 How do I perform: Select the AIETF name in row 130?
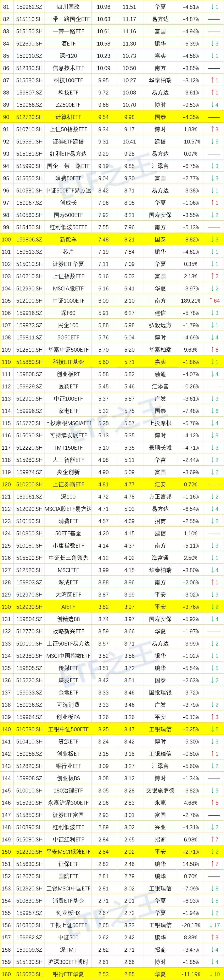(x=68, y=607)
